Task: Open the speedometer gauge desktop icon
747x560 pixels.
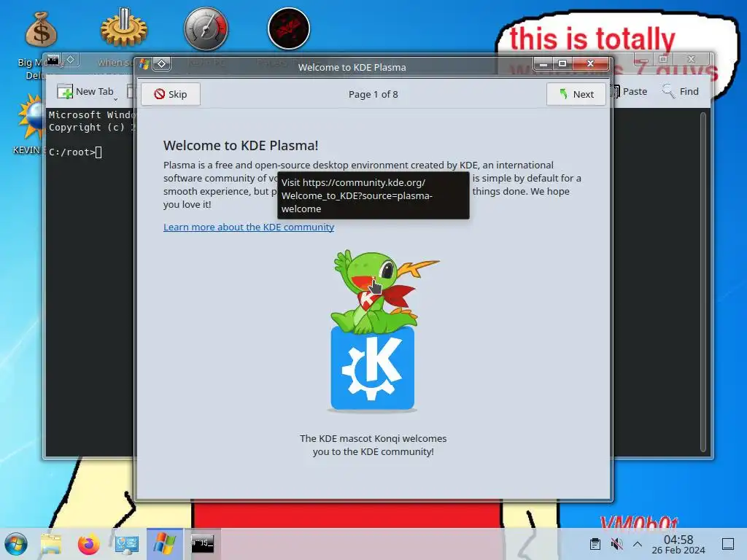Action: 206,28
